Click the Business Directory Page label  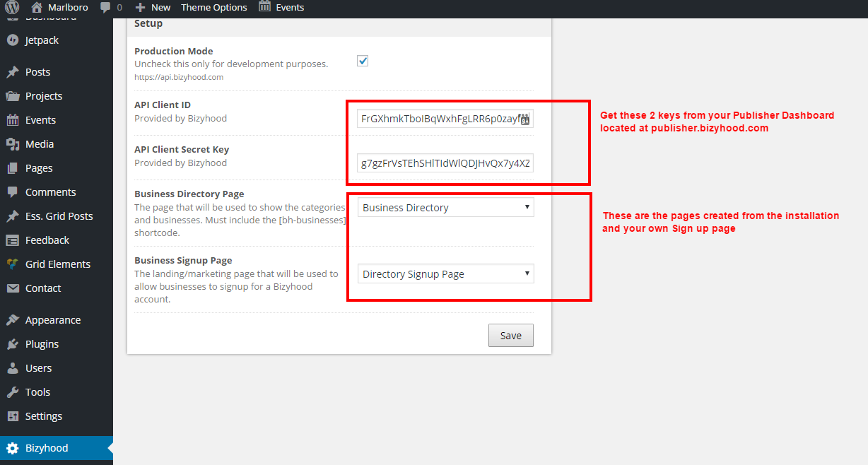tap(189, 194)
